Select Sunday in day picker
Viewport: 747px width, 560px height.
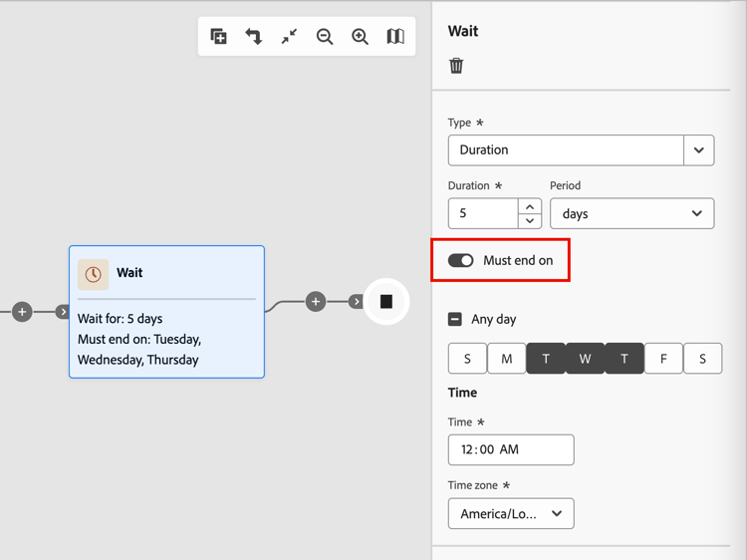(x=467, y=359)
